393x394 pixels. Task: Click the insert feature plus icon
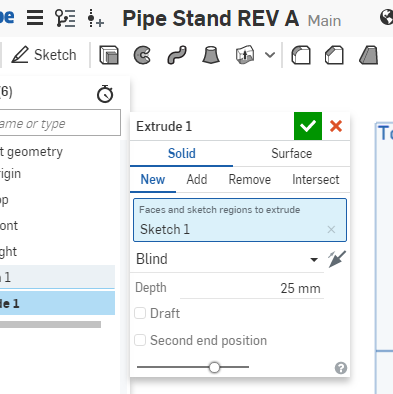pyautogui.click(x=95, y=18)
